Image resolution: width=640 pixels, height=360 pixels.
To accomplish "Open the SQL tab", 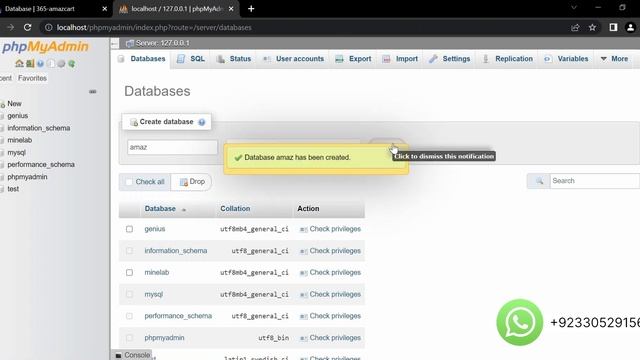I will coord(191,59).
